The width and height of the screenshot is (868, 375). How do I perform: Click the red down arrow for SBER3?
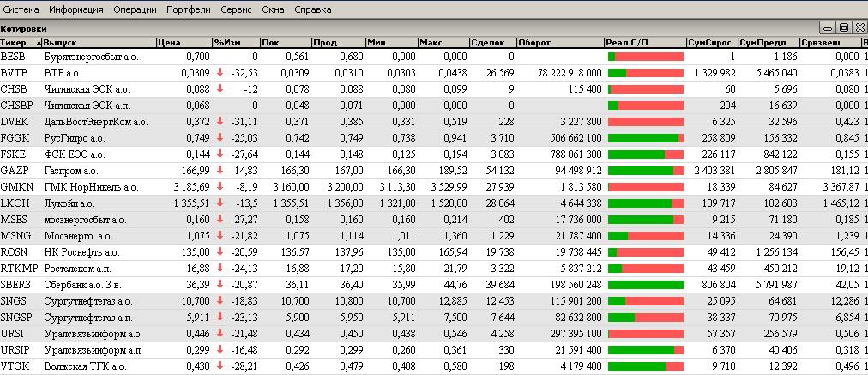pos(220,285)
